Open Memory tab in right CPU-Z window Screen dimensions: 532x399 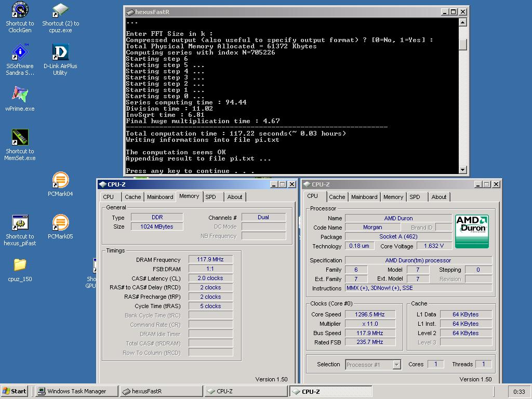pos(393,197)
